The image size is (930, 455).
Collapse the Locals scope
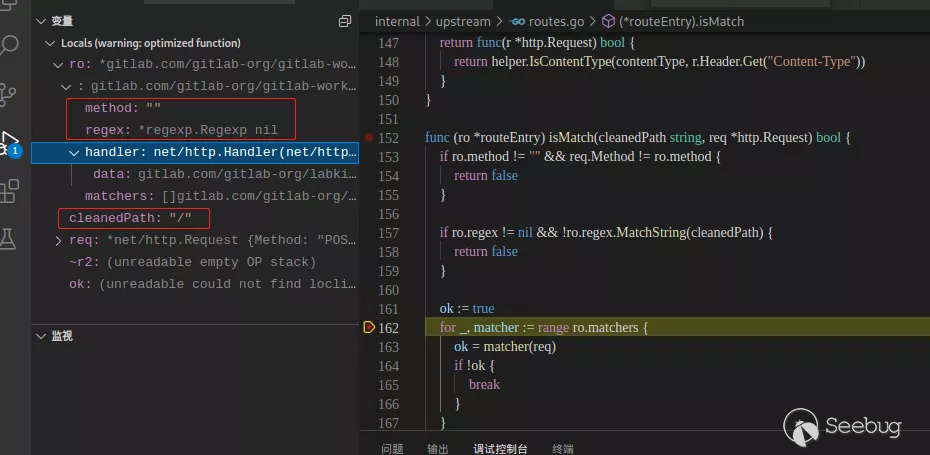[50, 43]
